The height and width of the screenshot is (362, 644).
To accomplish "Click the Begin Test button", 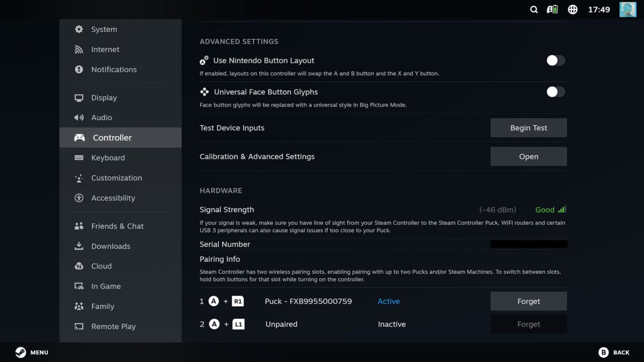I will coord(529,128).
